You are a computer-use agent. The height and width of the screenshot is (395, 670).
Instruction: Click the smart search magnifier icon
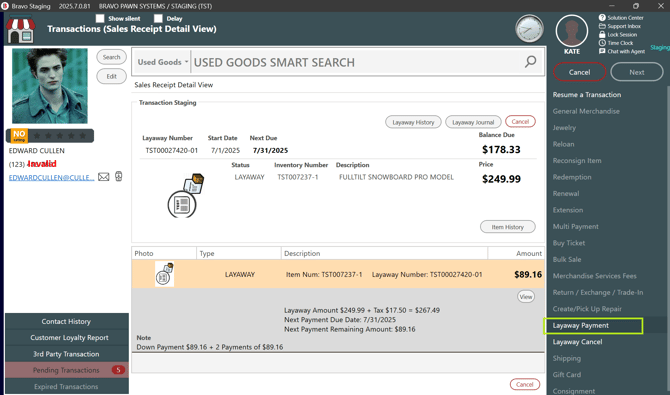(x=530, y=62)
